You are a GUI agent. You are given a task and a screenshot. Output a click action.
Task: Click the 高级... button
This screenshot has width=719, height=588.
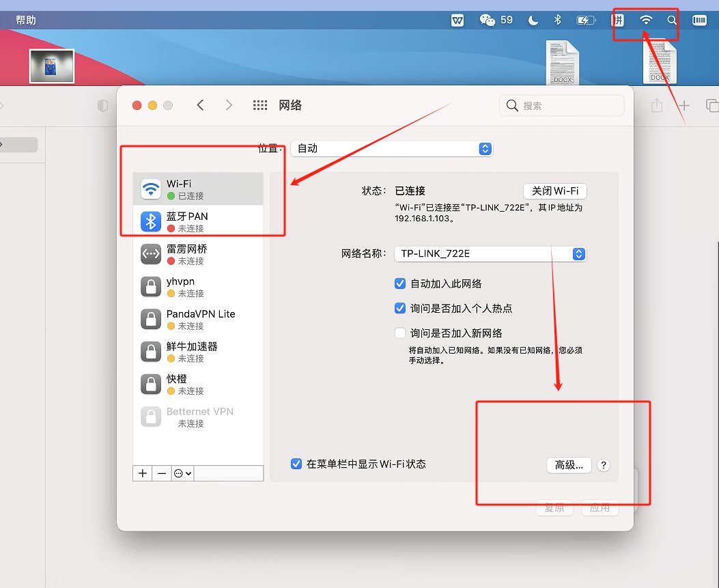568,465
